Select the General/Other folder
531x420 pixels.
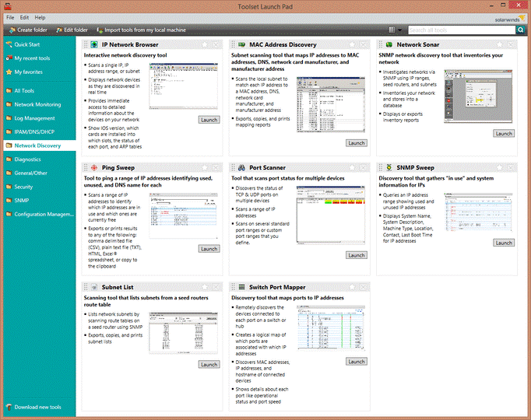point(40,173)
